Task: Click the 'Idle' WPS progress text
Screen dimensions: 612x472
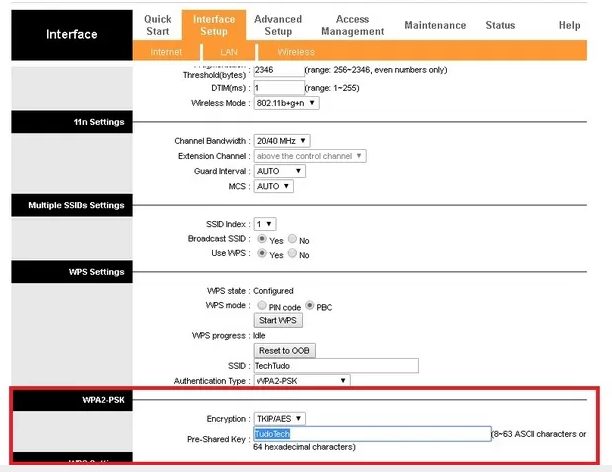Action: [259, 335]
